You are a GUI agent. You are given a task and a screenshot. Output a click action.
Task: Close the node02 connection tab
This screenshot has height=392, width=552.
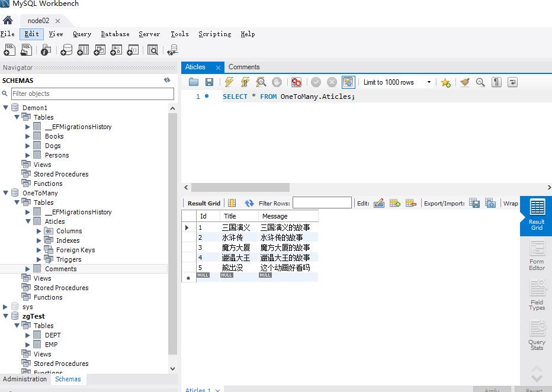(57, 21)
